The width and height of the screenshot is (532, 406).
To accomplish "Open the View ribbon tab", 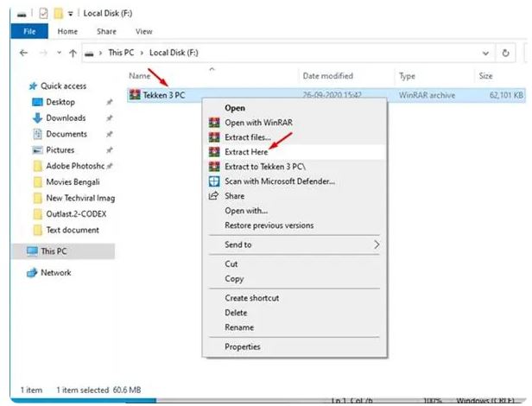I will coord(144,32).
